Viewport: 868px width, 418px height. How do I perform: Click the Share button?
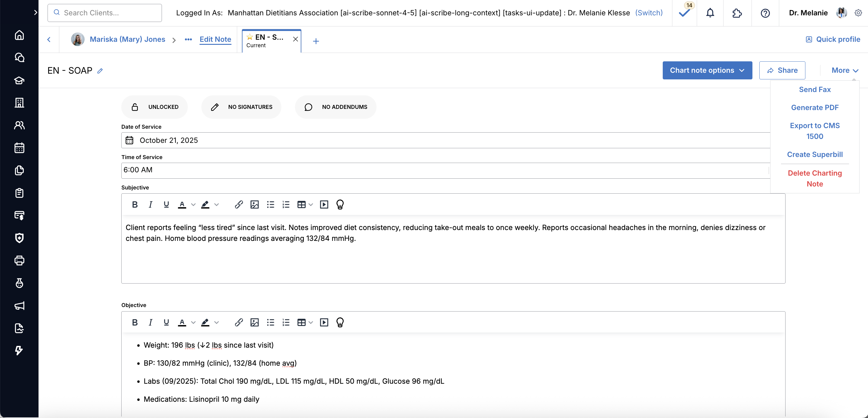click(782, 70)
